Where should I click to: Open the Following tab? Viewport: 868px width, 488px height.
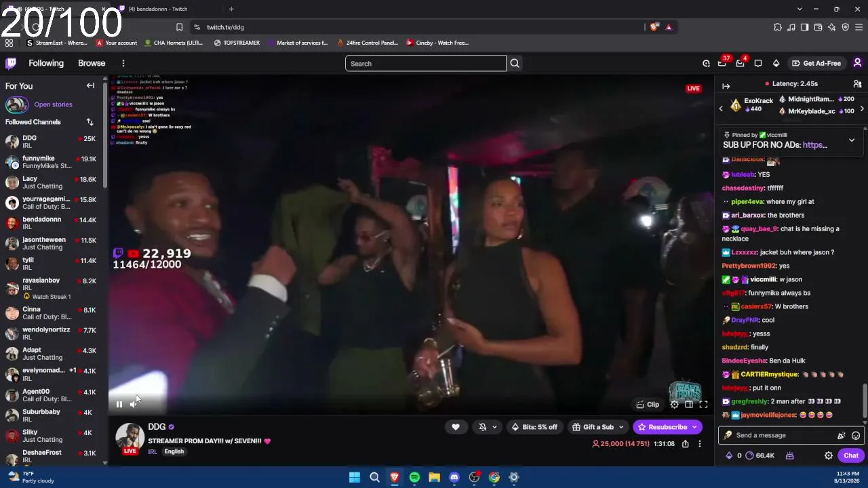point(46,63)
